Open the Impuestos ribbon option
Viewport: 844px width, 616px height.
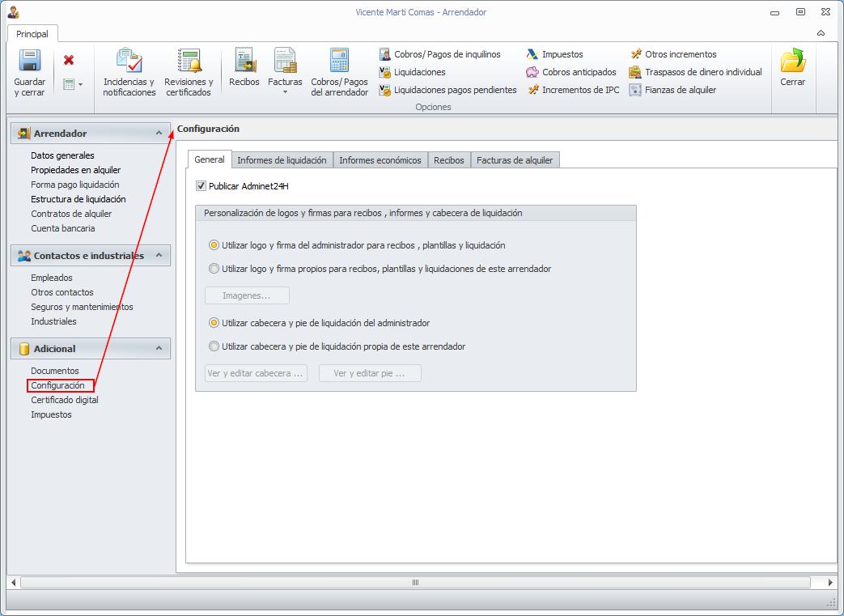[x=555, y=54]
